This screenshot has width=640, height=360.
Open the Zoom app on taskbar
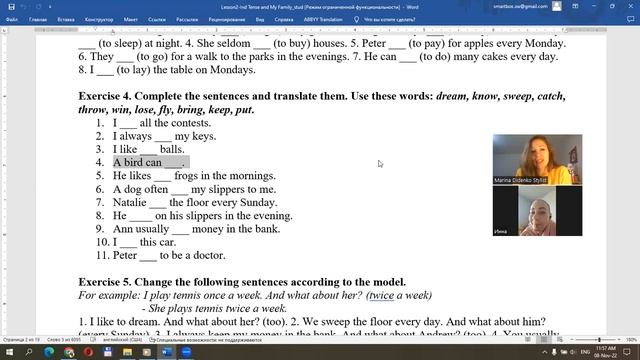coord(186,352)
